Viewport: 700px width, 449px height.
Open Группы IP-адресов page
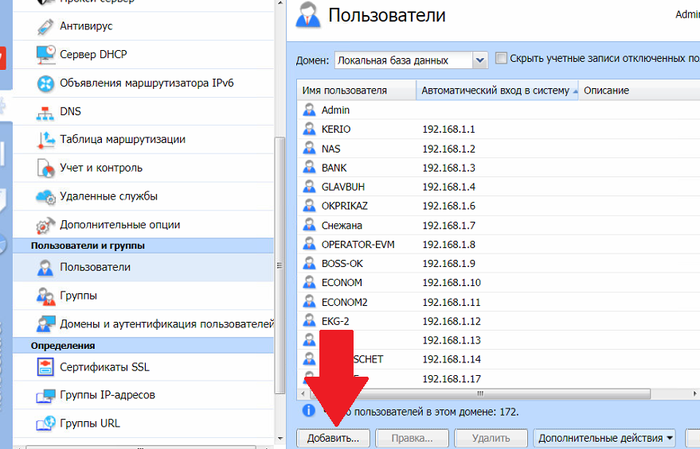(x=107, y=395)
